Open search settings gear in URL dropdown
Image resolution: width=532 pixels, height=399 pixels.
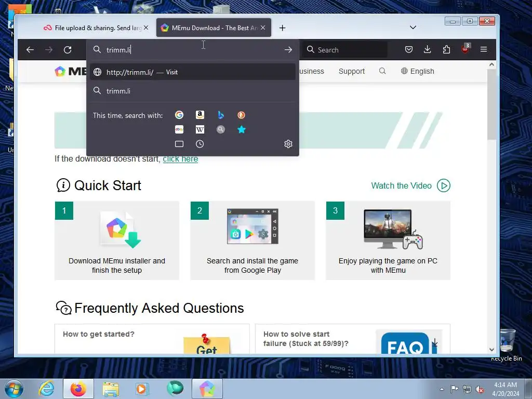click(288, 144)
